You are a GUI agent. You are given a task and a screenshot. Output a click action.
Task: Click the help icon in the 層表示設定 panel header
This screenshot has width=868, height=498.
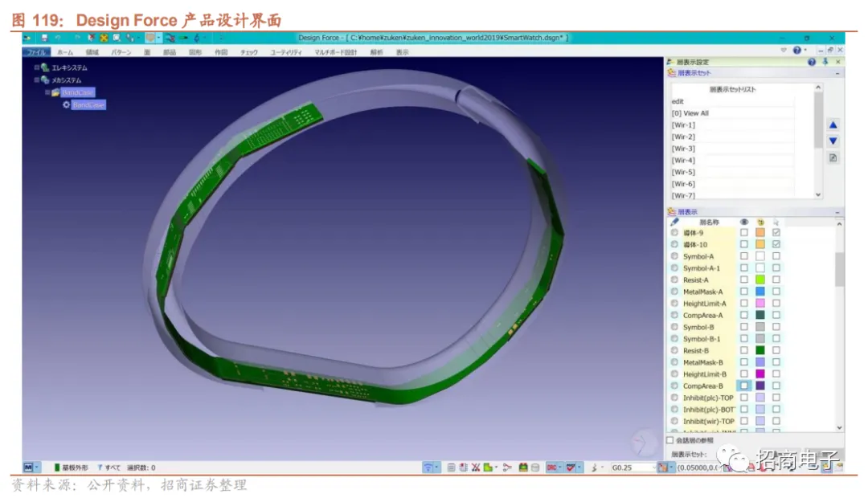[x=812, y=62]
